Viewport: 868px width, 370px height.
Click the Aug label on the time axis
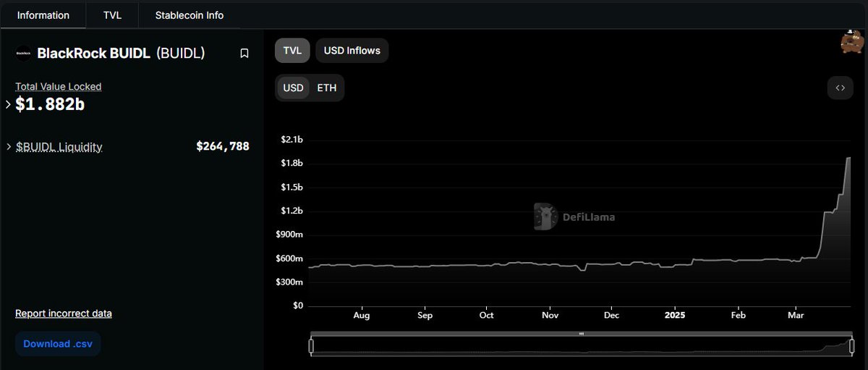pyautogui.click(x=362, y=315)
